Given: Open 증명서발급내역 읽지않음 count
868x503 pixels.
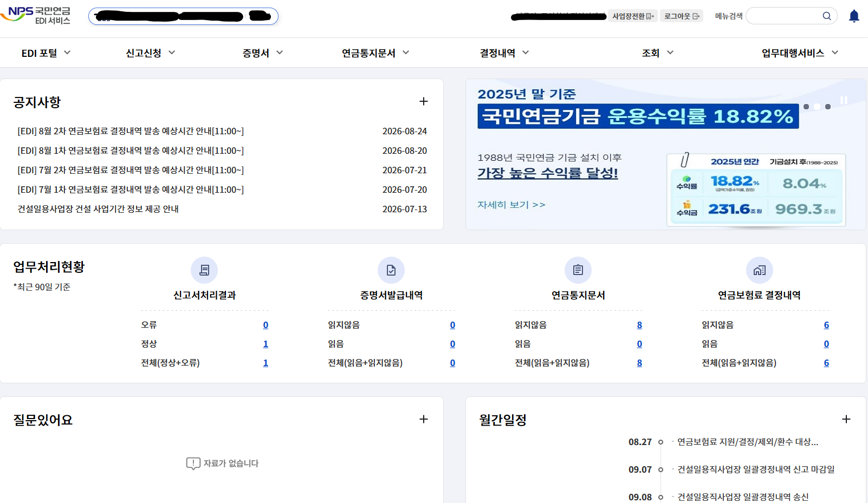Looking at the screenshot, I should (452, 325).
